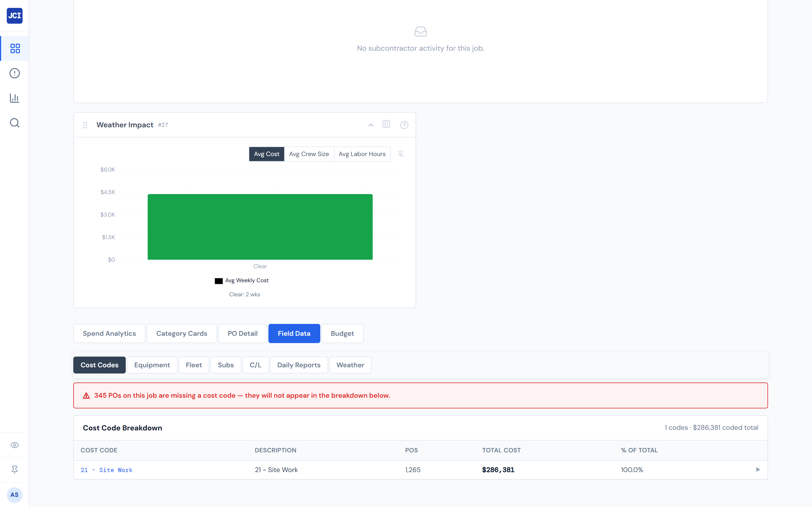The height and width of the screenshot is (507, 812).
Task: Open help for the Weather Impact widget
Action: pyautogui.click(x=404, y=124)
